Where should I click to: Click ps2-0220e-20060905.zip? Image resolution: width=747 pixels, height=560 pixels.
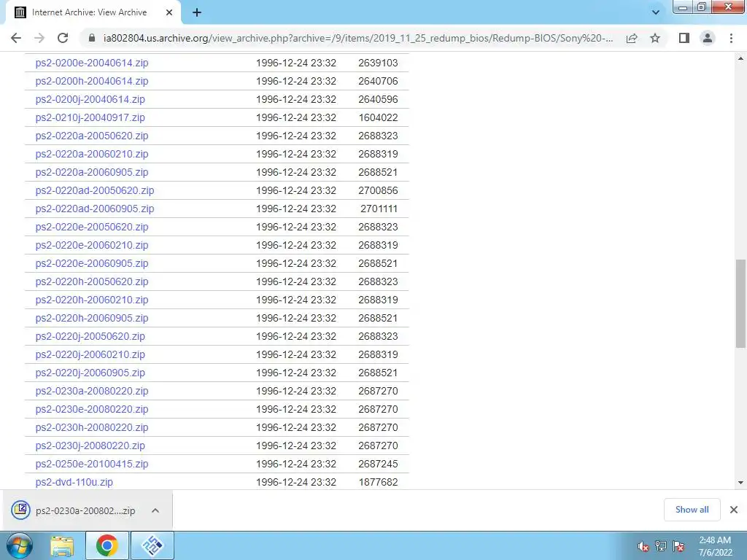(x=91, y=263)
